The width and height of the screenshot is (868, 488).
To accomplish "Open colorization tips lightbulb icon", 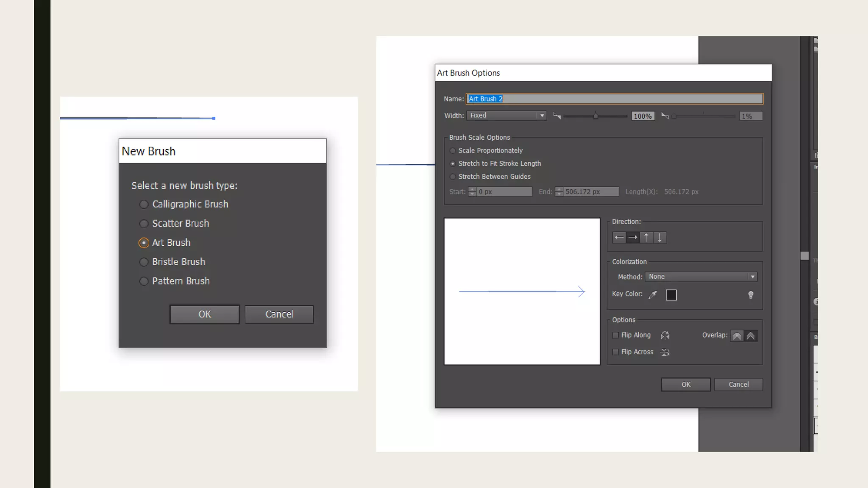I will pyautogui.click(x=751, y=295).
